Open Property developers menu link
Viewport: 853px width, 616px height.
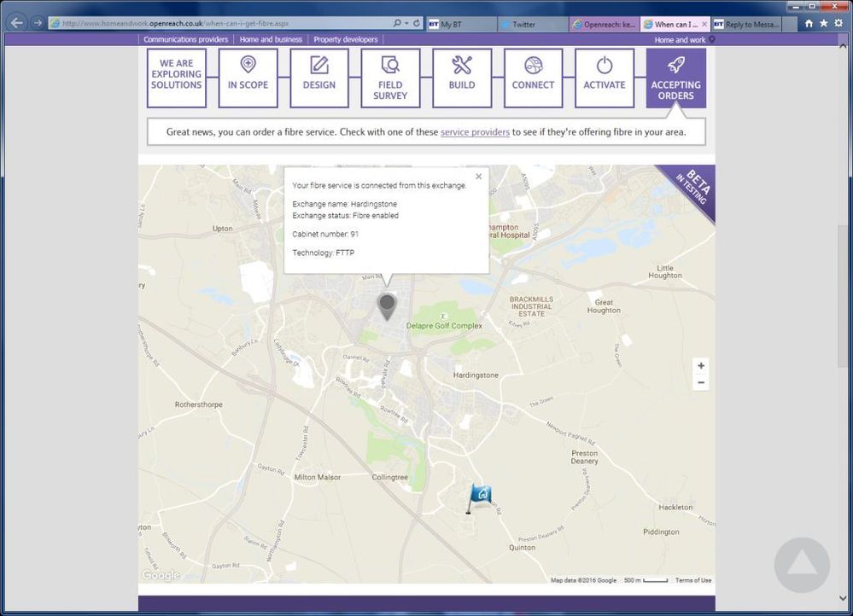click(x=346, y=39)
